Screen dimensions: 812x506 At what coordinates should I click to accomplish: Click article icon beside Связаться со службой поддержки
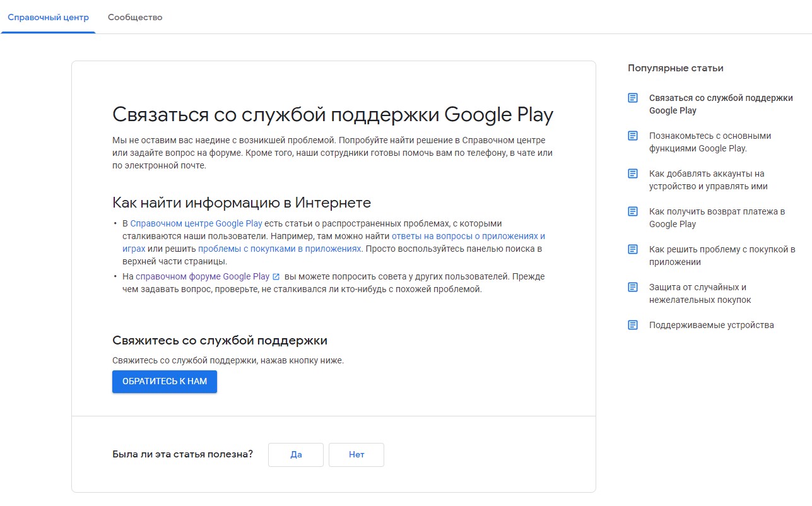tap(633, 98)
